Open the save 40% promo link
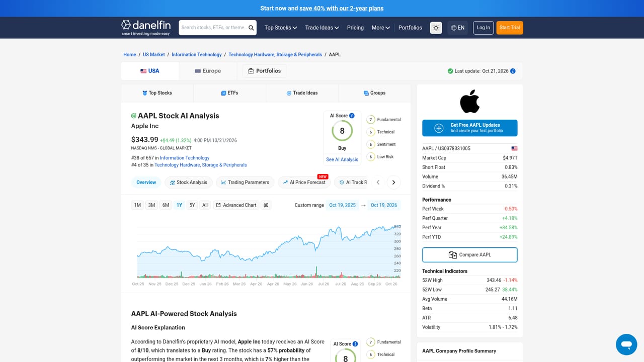644x362 pixels. (x=342, y=8)
